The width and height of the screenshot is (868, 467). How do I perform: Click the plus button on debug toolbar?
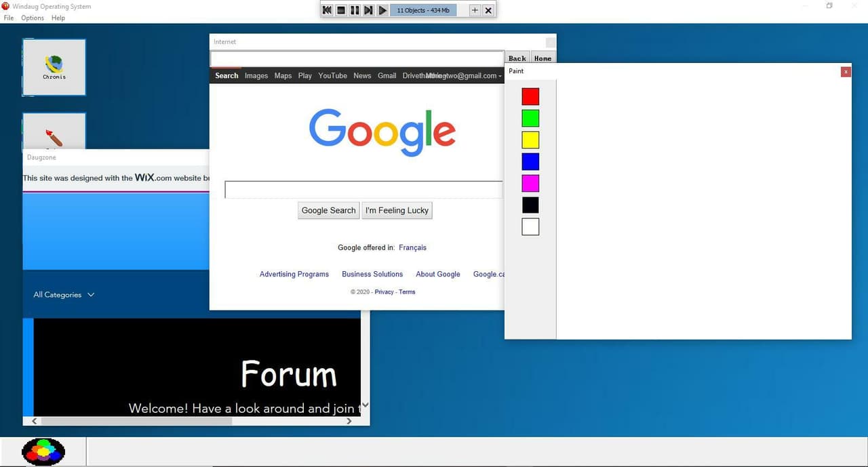coord(475,10)
